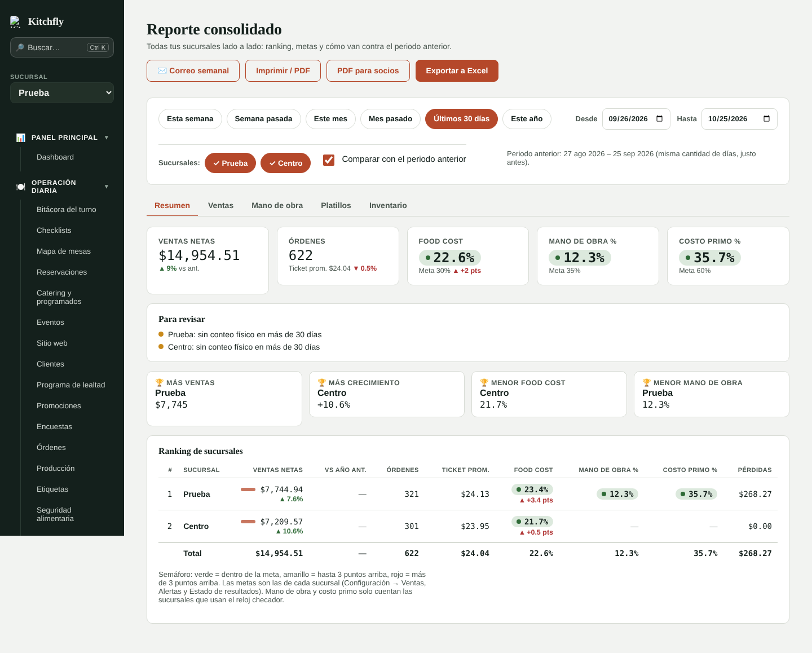Go to Checklists in sidebar
Screen dimensions: 812x653
point(54,231)
